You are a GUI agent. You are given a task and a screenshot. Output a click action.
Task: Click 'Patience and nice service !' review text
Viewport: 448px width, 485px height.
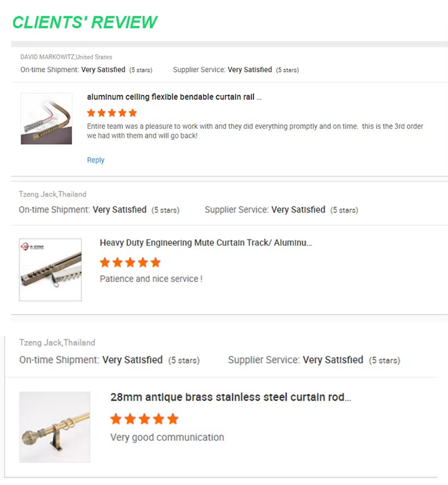(151, 279)
